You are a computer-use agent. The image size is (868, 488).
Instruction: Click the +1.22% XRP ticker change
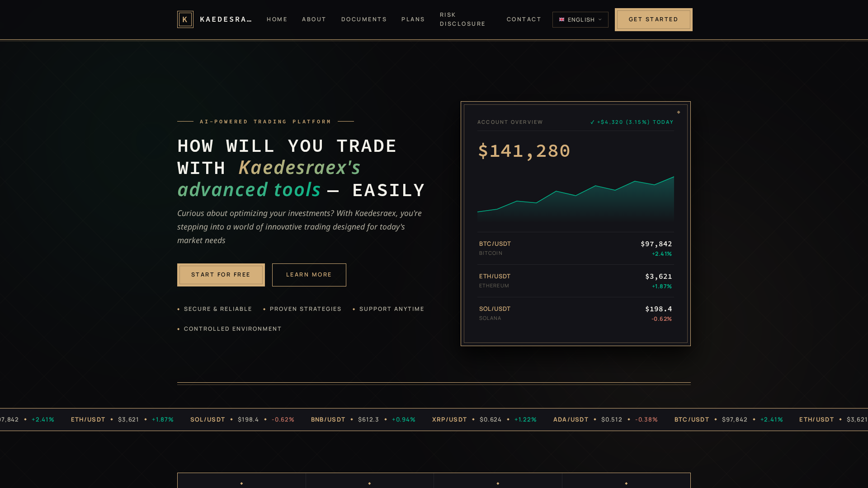[525, 419]
